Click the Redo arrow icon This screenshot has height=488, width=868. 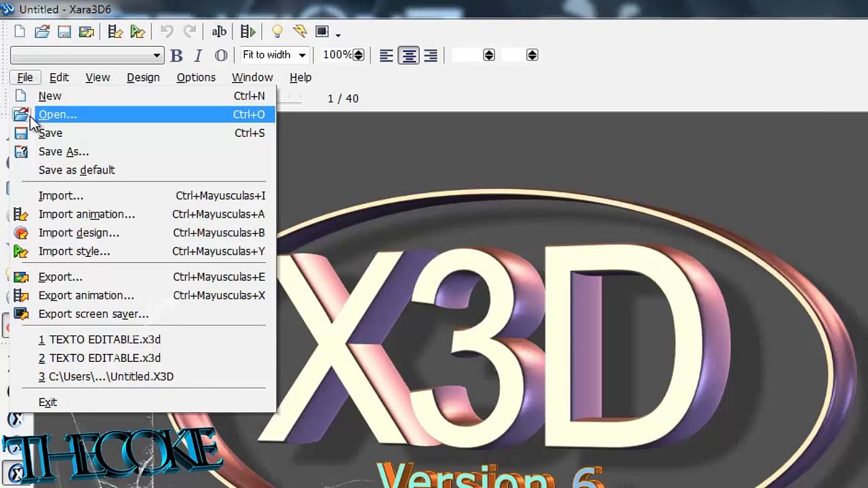[x=190, y=32]
